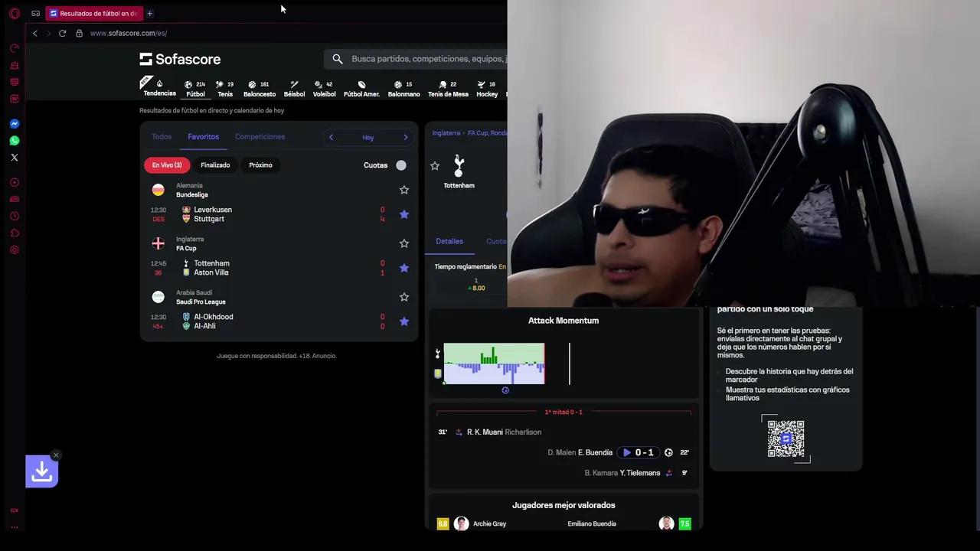The image size is (980, 551).
Task: Select Baloncesto sport category
Action: [260, 89]
